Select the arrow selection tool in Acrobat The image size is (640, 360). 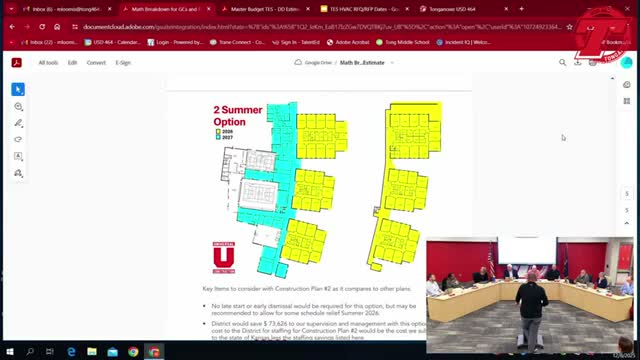(x=18, y=89)
